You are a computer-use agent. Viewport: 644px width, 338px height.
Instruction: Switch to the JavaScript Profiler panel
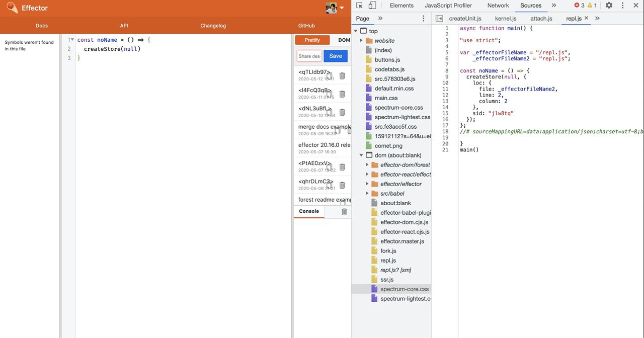coord(448,6)
